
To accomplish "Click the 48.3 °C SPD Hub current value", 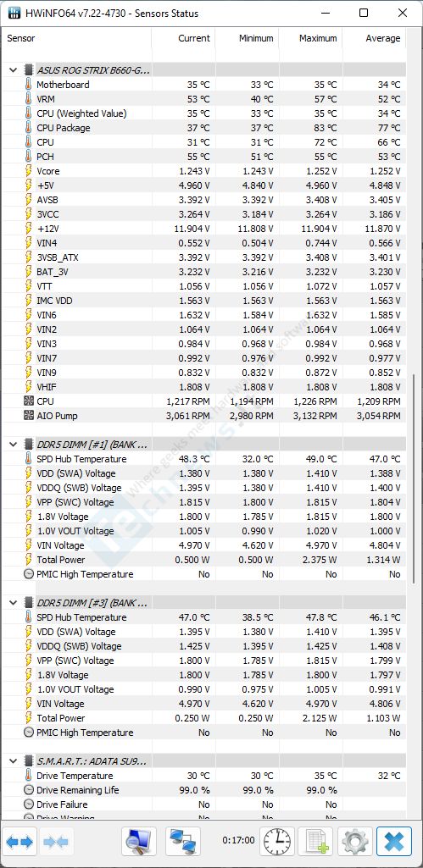I will click(x=192, y=459).
